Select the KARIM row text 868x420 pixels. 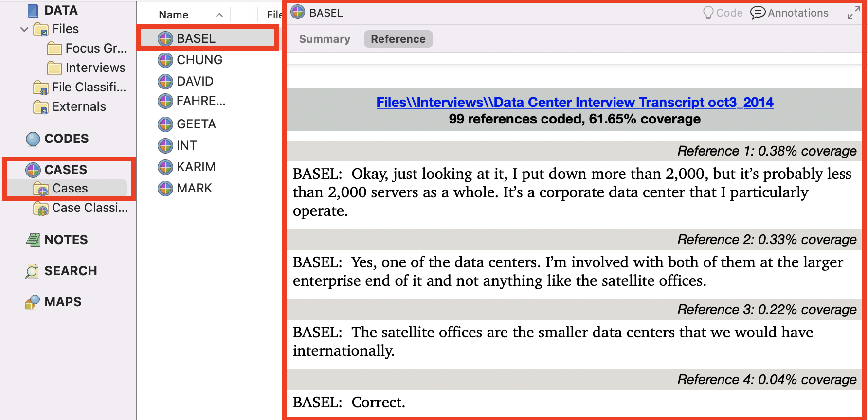[196, 167]
